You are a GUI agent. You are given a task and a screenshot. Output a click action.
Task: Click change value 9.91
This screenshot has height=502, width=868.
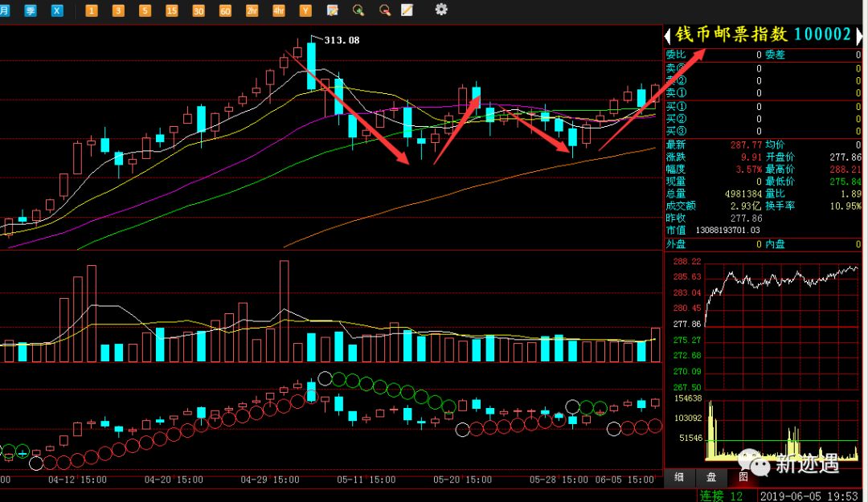(751, 157)
